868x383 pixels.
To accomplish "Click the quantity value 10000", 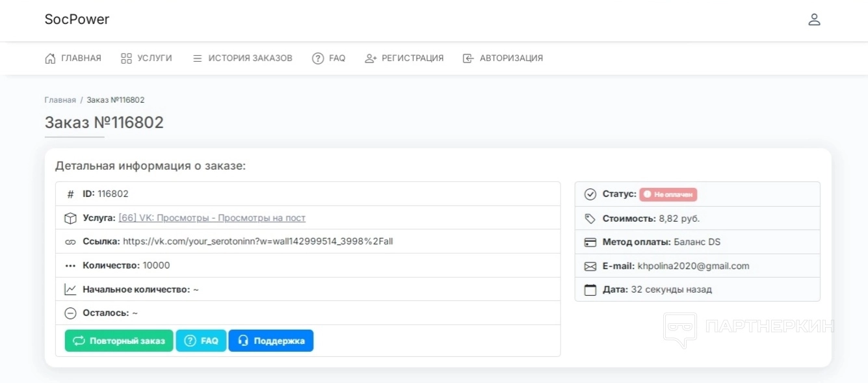I will (157, 265).
